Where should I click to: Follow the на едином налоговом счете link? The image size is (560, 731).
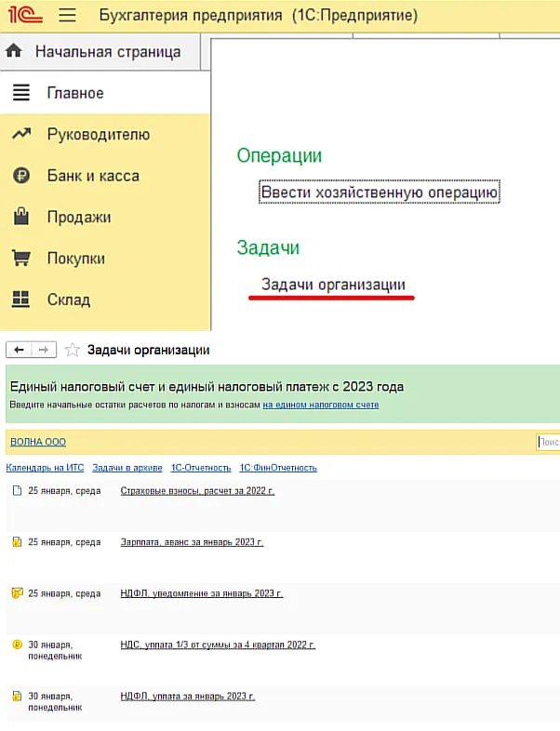pyautogui.click(x=320, y=405)
